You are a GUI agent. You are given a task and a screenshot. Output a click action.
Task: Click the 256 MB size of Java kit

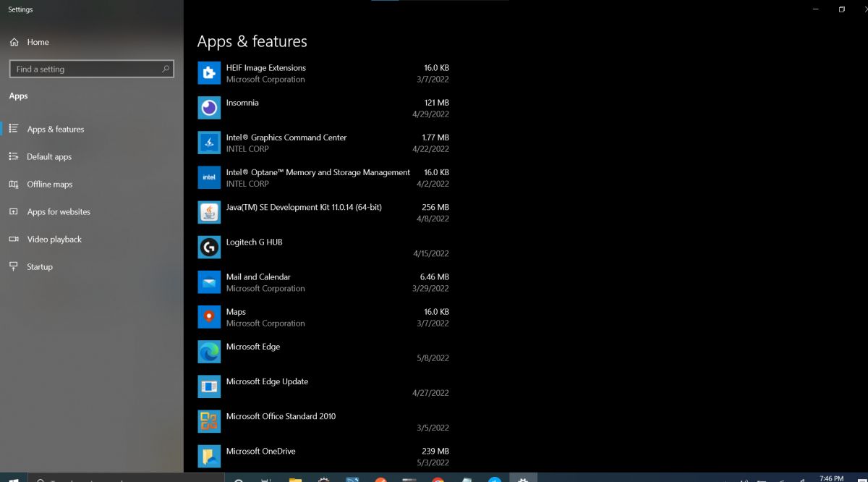[x=435, y=207]
